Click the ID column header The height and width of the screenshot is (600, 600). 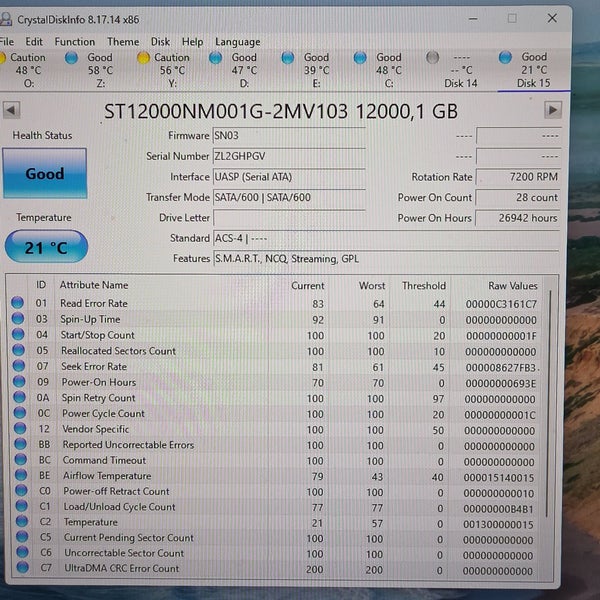[41, 285]
